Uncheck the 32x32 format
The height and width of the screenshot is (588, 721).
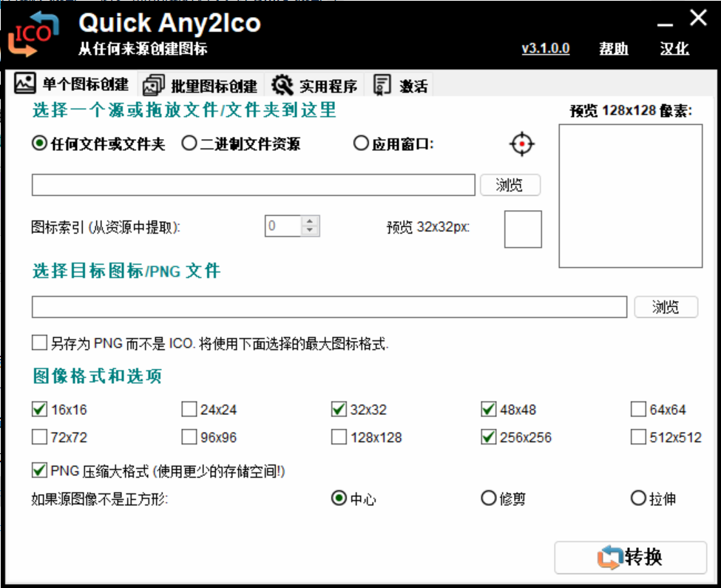(x=339, y=409)
